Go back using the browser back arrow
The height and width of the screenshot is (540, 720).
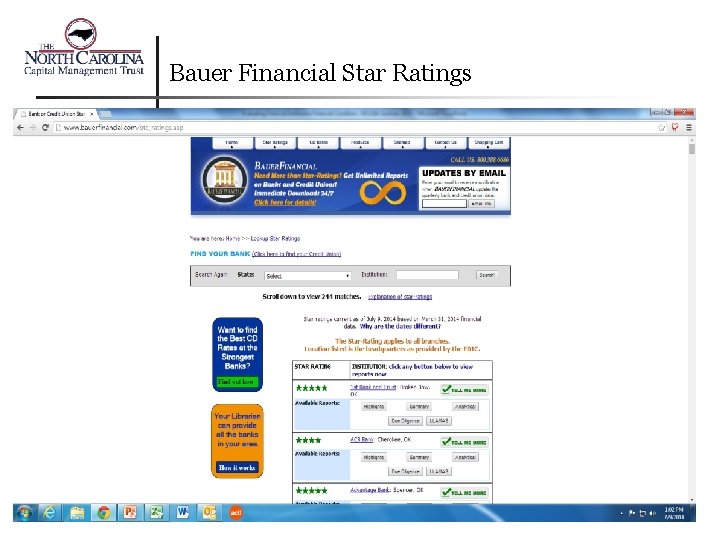[20, 129]
